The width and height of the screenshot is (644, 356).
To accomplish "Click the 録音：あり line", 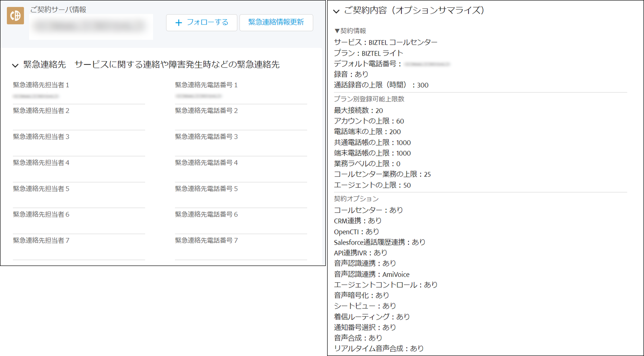I will coord(351,74).
